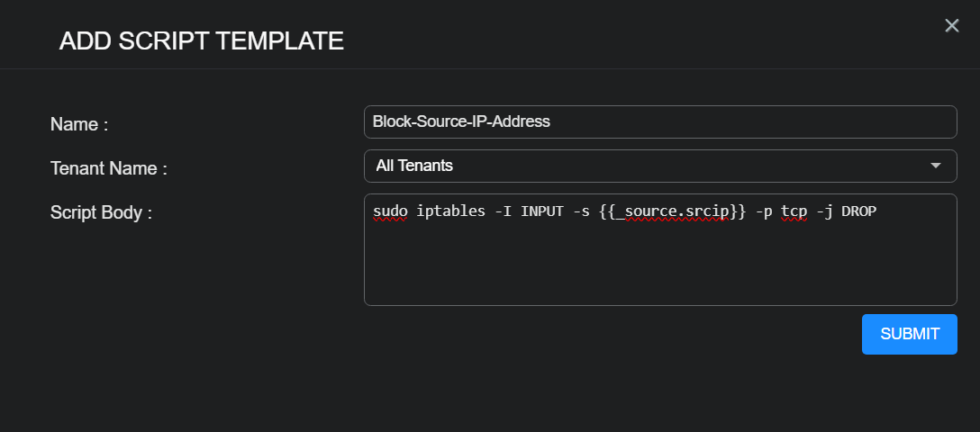Click the word "INPUT" in script
The image size is (980, 432).
pyautogui.click(x=542, y=211)
